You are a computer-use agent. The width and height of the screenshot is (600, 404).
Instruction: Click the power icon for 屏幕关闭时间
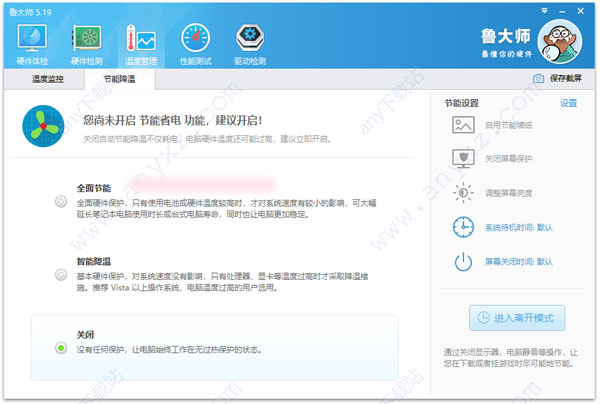tap(463, 262)
